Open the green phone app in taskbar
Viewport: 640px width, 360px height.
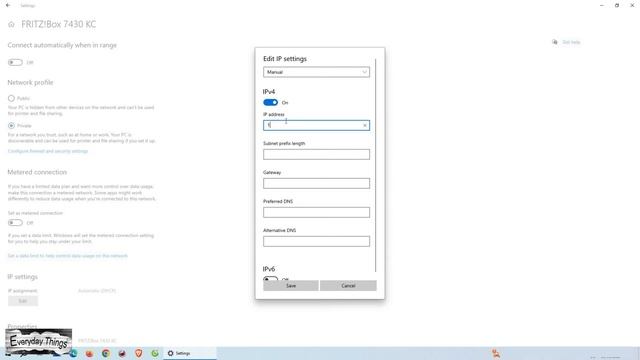(155, 353)
